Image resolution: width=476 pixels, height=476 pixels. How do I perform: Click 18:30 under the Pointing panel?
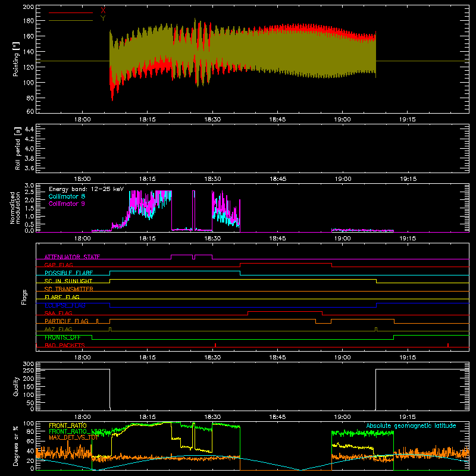212,120
